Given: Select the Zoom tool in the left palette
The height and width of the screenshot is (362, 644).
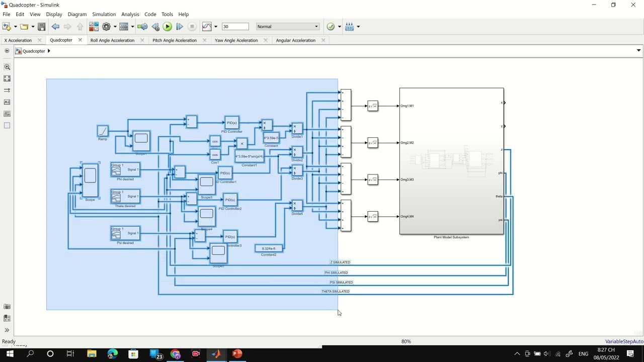Looking at the screenshot, I should pyautogui.click(x=7, y=67).
